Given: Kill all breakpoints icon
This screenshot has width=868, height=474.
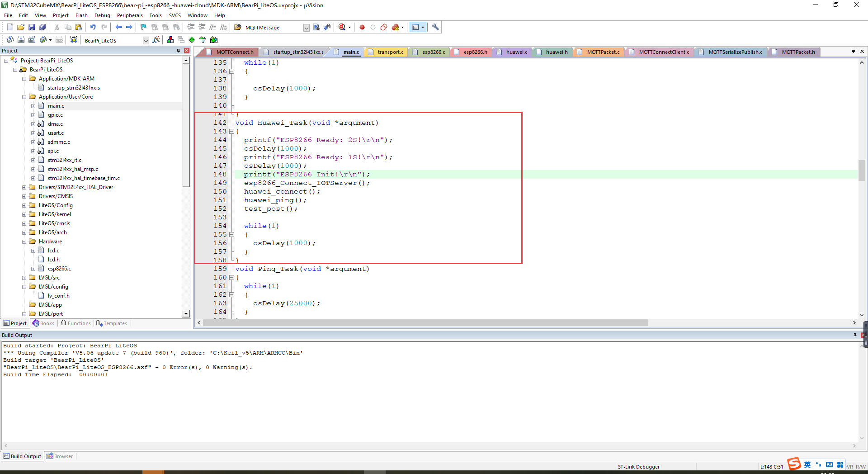Looking at the screenshot, I should [396, 27].
